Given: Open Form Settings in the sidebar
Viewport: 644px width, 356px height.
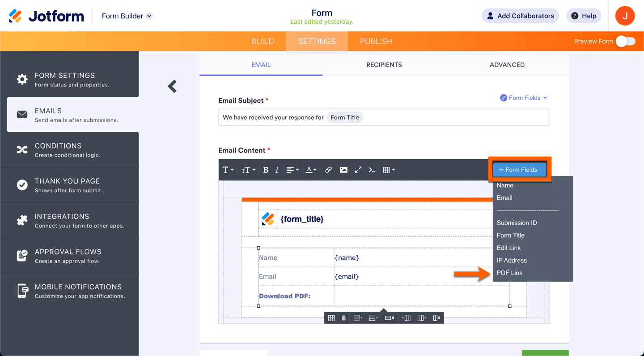Looking at the screenshot, I should point(69,79).
